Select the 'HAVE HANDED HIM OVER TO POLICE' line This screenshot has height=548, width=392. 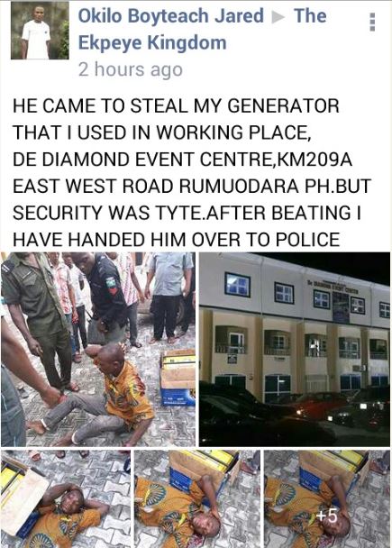[x=176, y=240]
